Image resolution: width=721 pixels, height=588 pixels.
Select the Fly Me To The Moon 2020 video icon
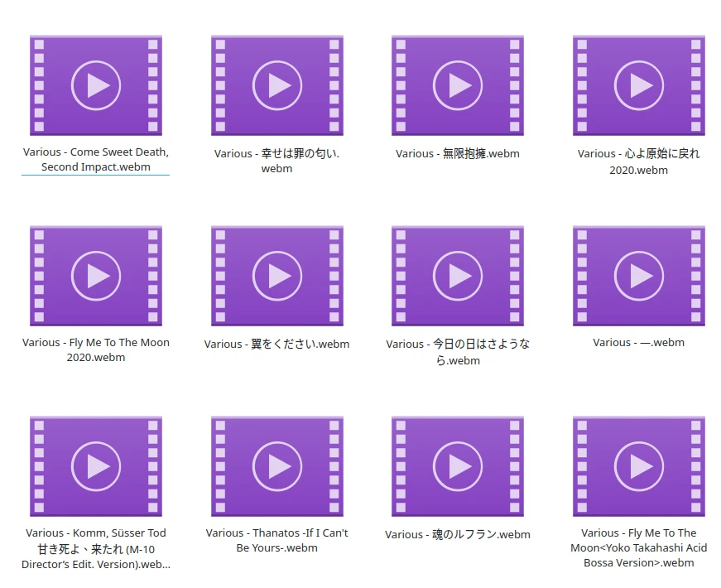tap(96, 275)
